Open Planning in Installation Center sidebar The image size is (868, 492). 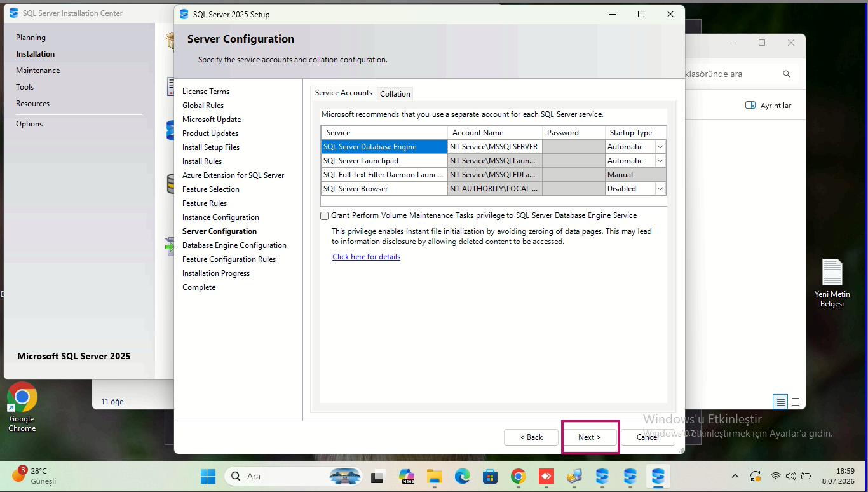31,38
